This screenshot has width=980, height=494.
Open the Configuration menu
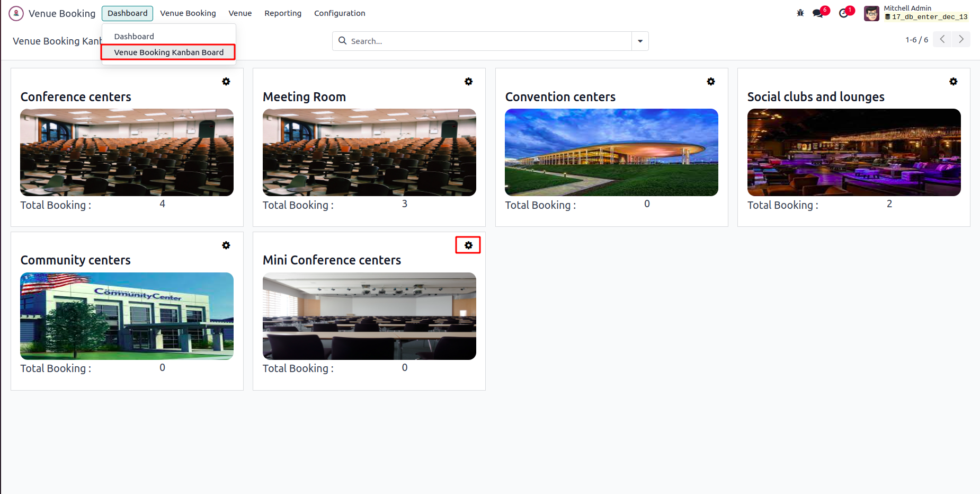(340, 13)
